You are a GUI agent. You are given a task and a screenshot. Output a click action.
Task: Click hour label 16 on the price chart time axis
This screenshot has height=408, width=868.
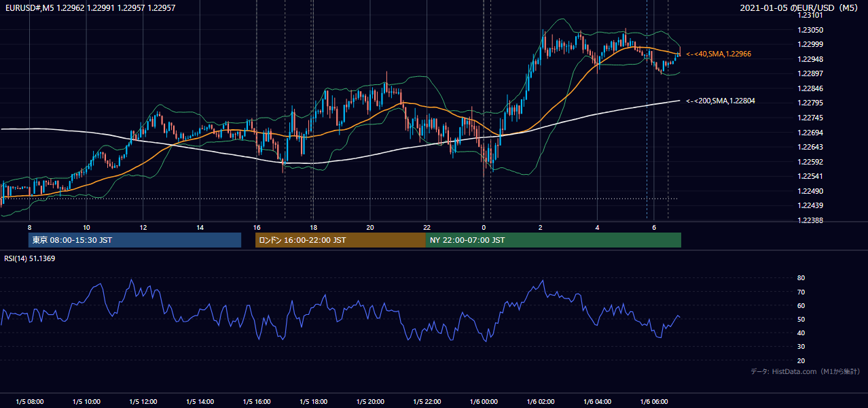coord(256,227)
